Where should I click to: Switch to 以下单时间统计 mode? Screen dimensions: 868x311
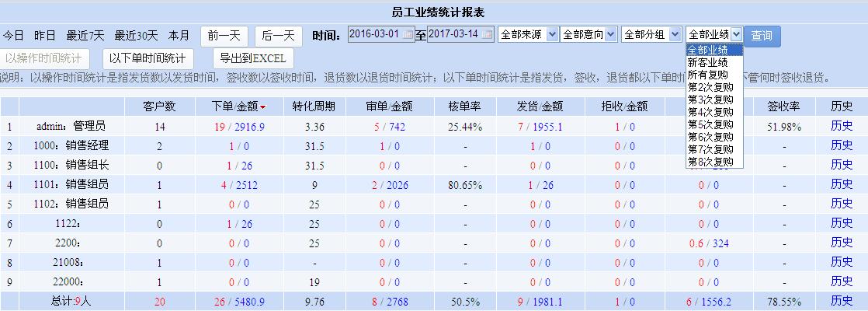point(147,58)
